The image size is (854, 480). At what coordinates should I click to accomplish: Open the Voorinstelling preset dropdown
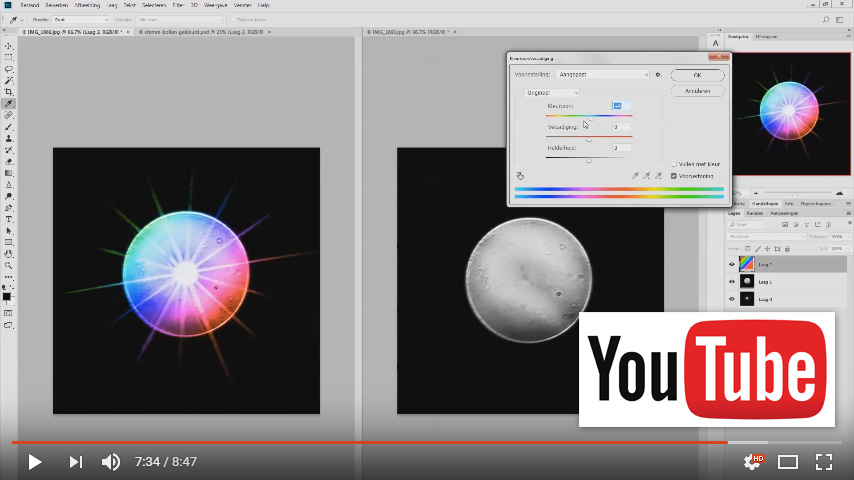click(602, 74)
